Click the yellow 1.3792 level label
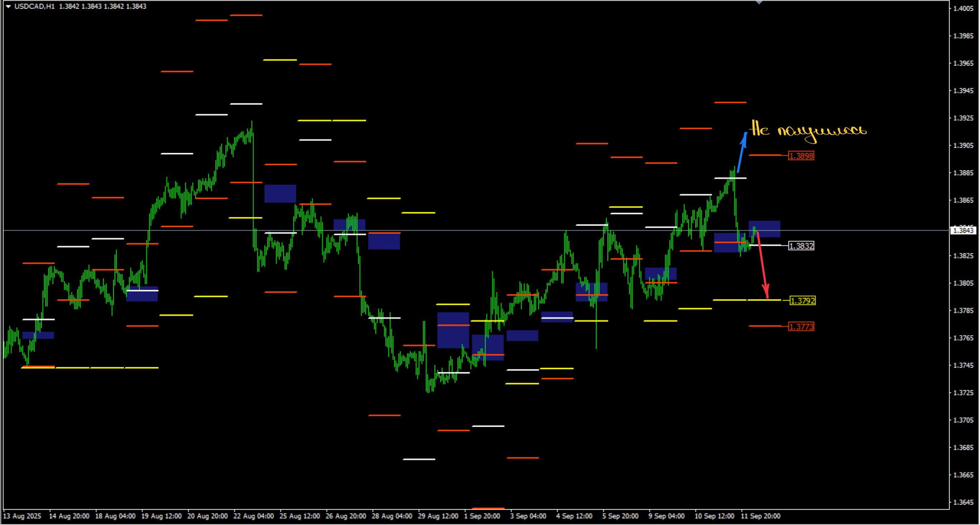Viewport: 980px width, 525px height. pyautogui.click(x=803, y=301)
